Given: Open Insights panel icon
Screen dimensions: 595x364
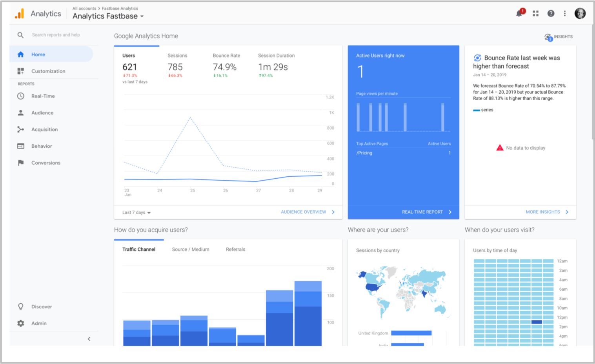Looking at the screenshot, I should [x=548, y=37].
